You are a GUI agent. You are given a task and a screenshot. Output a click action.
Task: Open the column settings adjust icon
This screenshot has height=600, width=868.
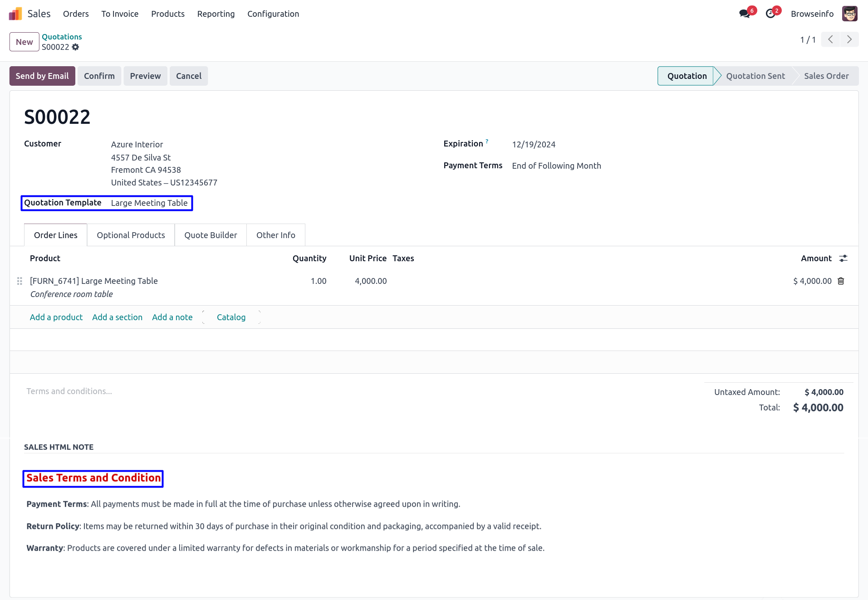[x=843, y=259]
